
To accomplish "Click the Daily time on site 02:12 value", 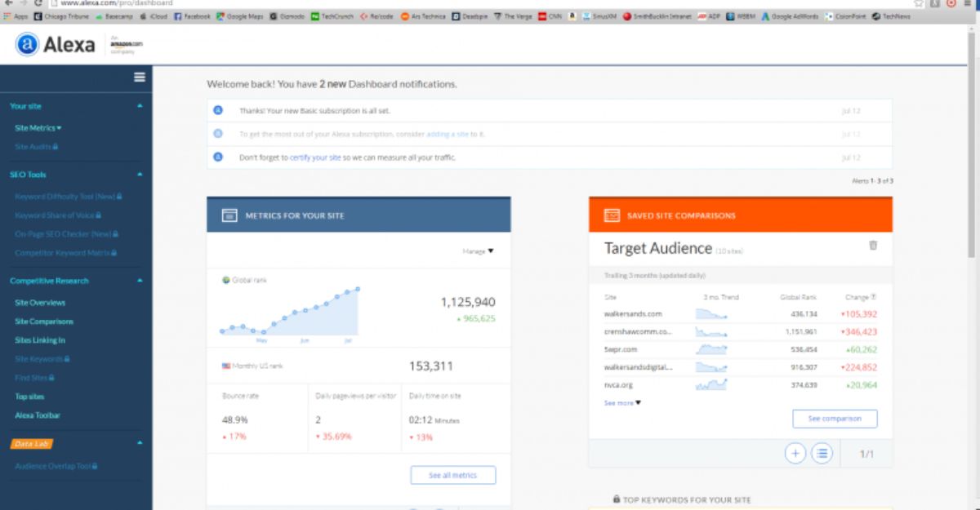I will pyautogui.click(x=434, y=420).
